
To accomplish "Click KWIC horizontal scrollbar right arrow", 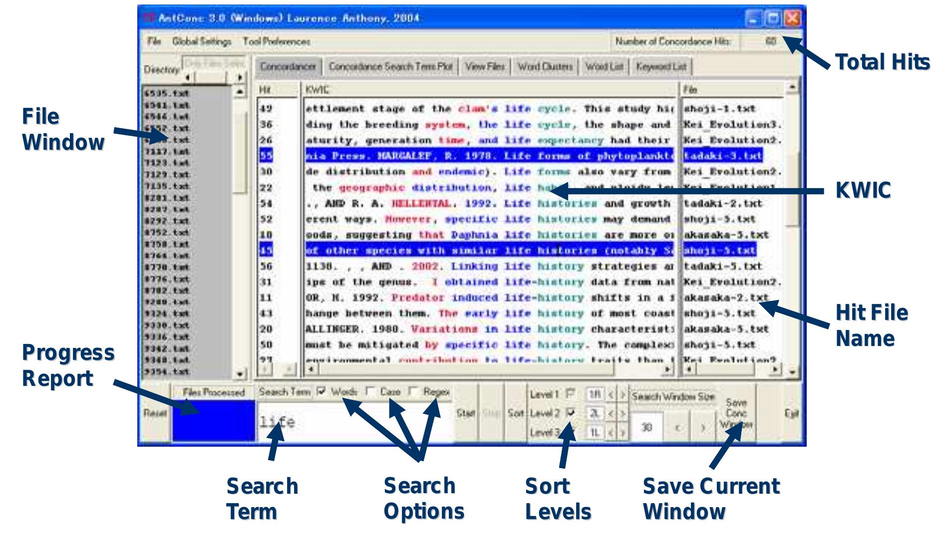I will point(668,369).
